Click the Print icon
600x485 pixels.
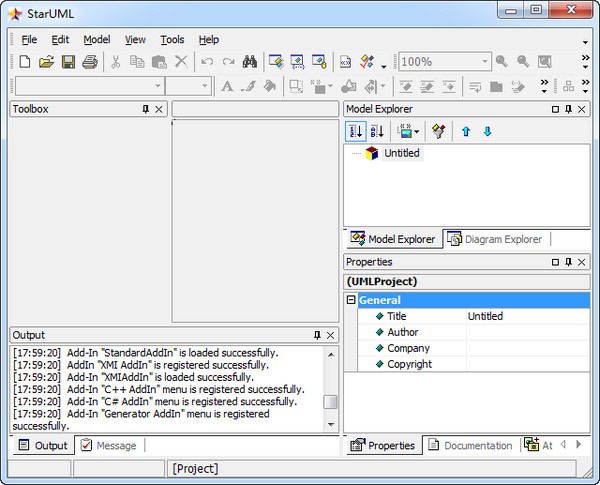[89, 62]
